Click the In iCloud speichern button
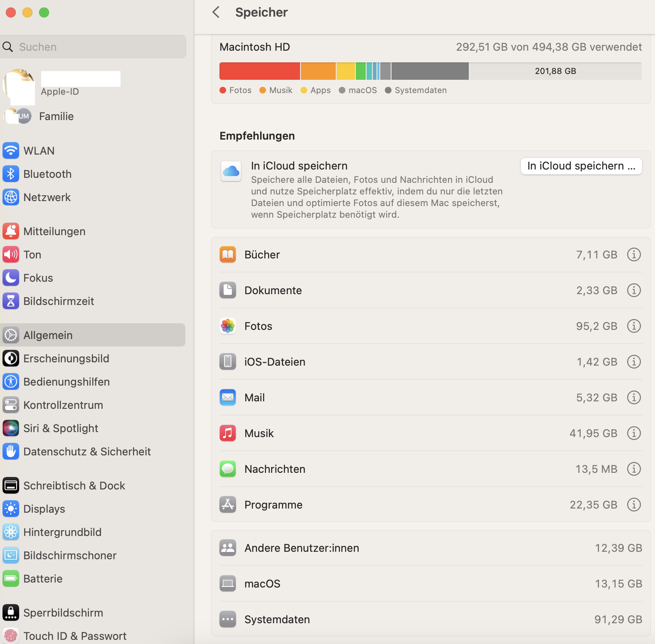Viewport: 655px width, 644px height. [x=581, y=166]
